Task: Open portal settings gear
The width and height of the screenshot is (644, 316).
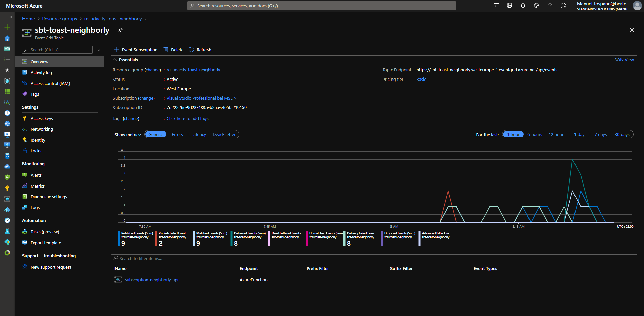Action: pyautogui.click(x=537, y=6)
